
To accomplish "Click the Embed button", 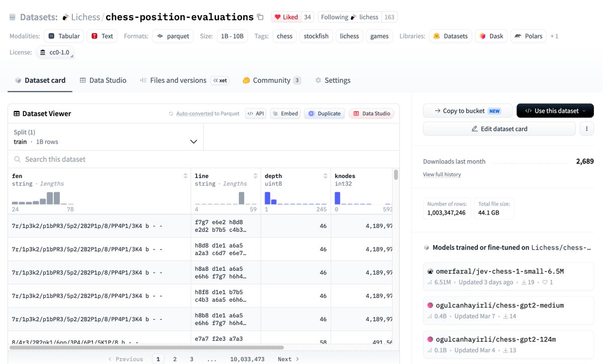I will [x=285, y=113].
